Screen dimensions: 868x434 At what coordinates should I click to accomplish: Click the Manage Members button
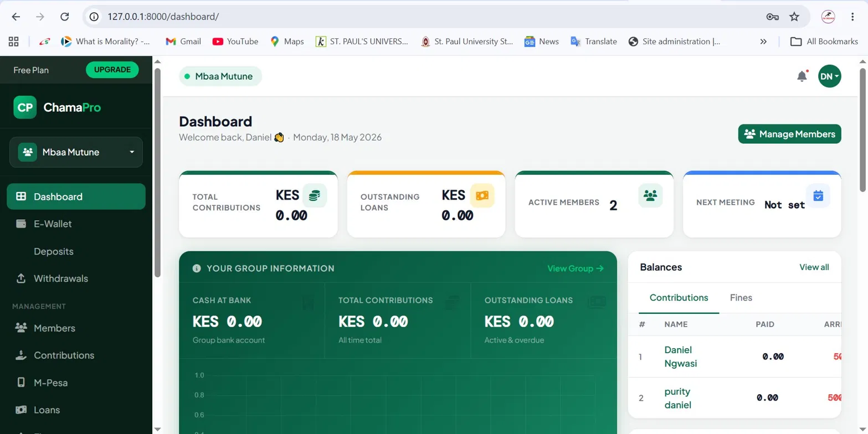click(x=789, y=134)
